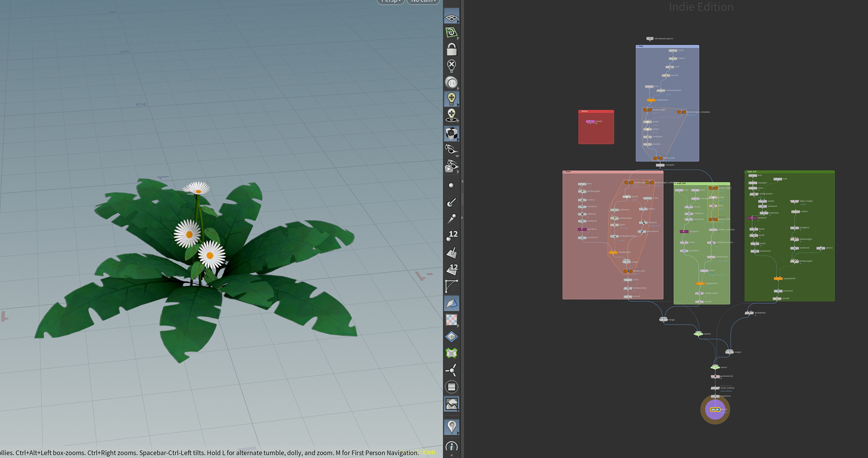Open the Persp viewport menu
Viewport: 868px width, 458px height.
pyautogui.click(x=391, y=1)
